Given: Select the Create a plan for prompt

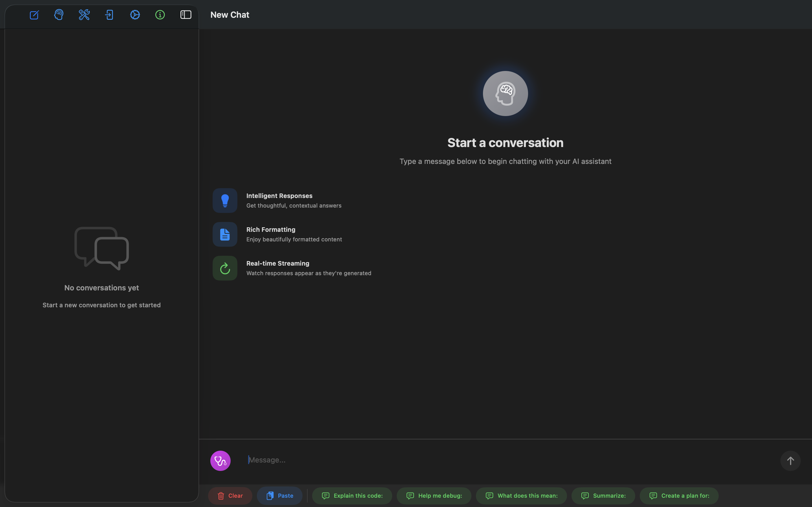Looking at the screenshot, I should [x=679, y=496].
